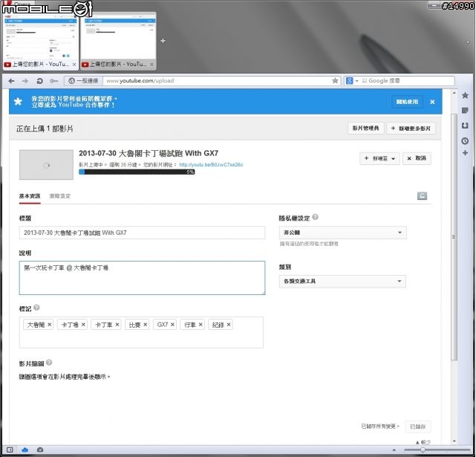Switch to the 進階設定 tab

(x=60, y=196)
